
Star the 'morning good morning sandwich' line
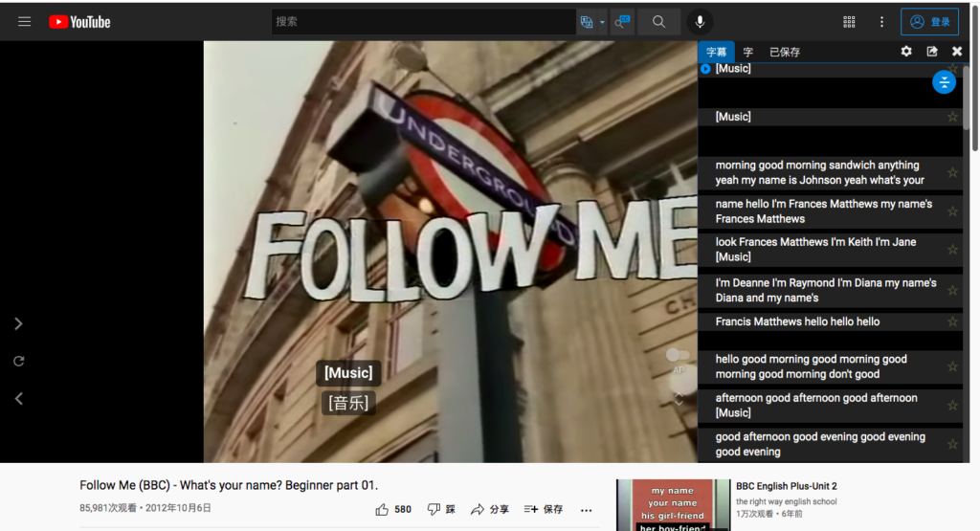[x=952, y=172]
